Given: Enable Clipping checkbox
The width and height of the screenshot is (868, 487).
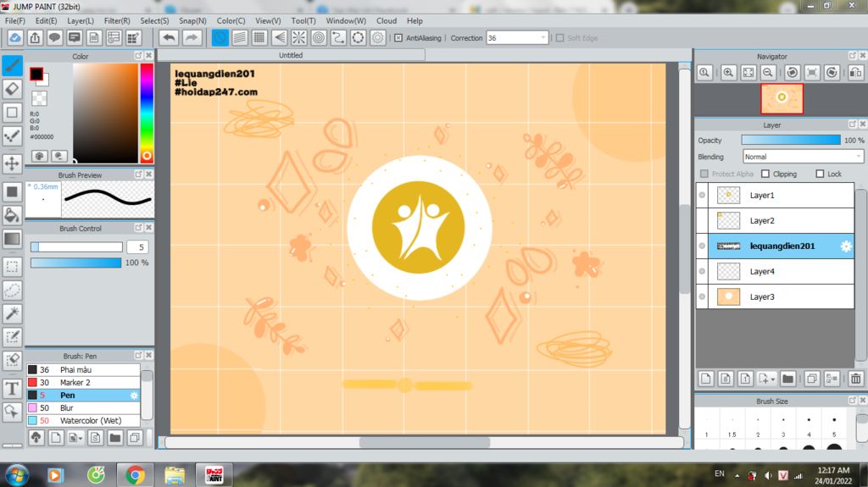Looking at the screenshot, I should click(765, 174).
